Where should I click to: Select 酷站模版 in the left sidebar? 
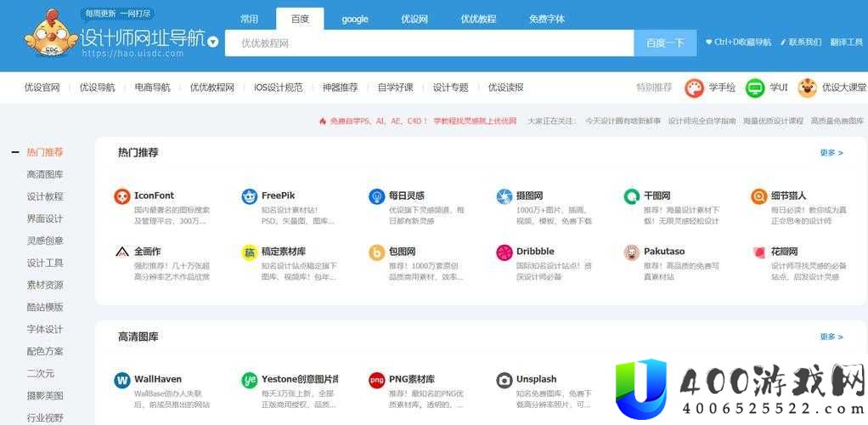click(x=45, y=308)
